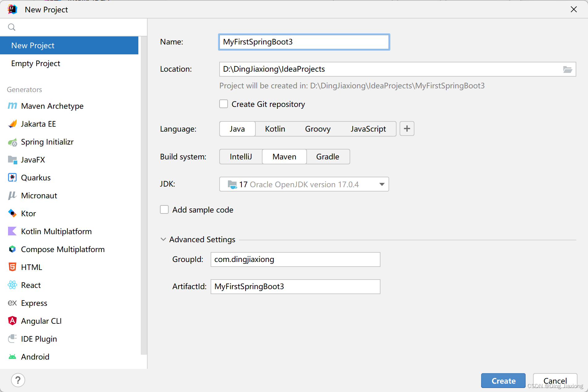Select Kotlin as the language
The height and width of the screenshot is (392, 588).
point(275,129)
